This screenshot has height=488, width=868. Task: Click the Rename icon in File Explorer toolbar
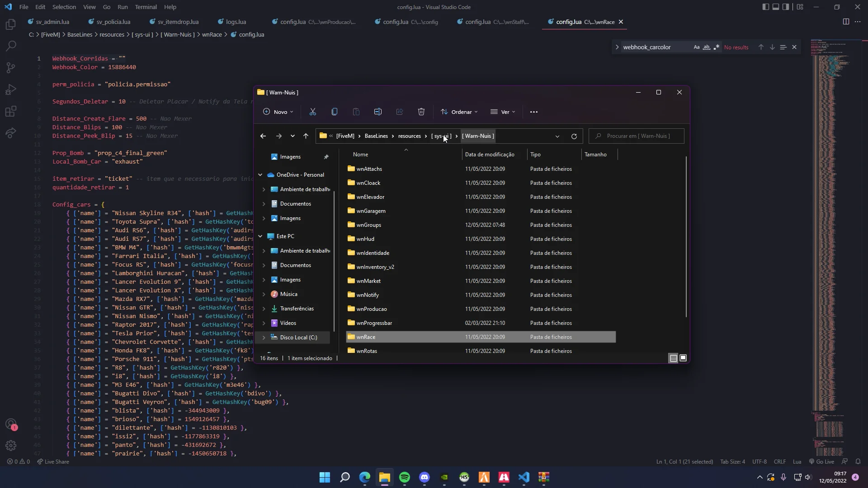click(377, 112)
